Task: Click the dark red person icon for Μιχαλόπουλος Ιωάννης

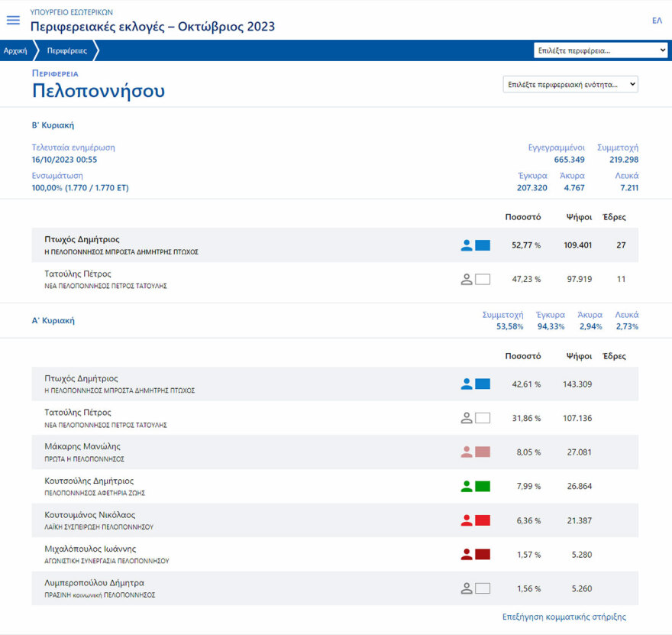Action: 468,554
